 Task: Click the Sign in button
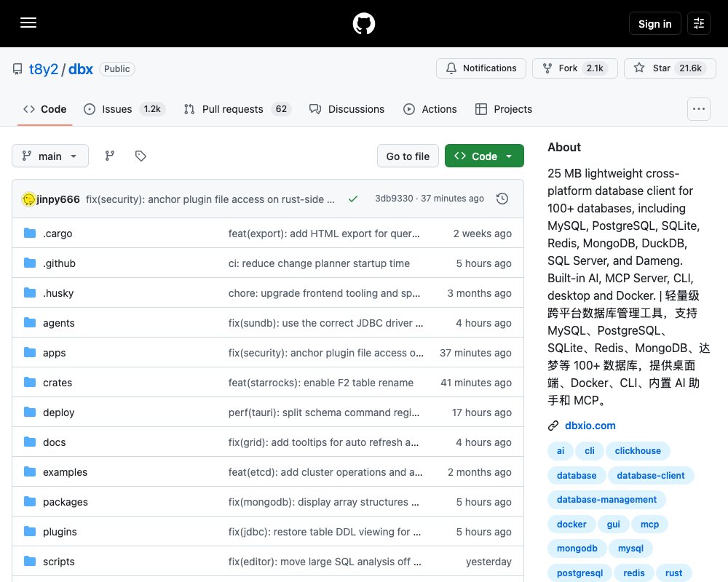click(x=654, y=23)
